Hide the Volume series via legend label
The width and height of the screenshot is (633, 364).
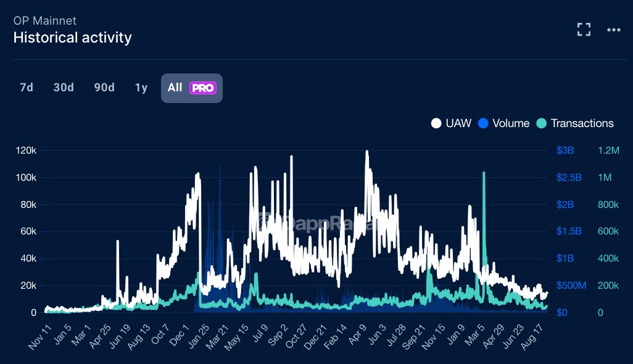point(511,123)
